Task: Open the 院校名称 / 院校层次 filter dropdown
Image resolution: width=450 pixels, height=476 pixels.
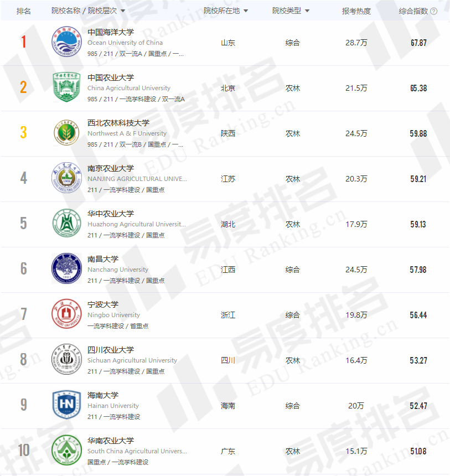Action: point(122,11)
